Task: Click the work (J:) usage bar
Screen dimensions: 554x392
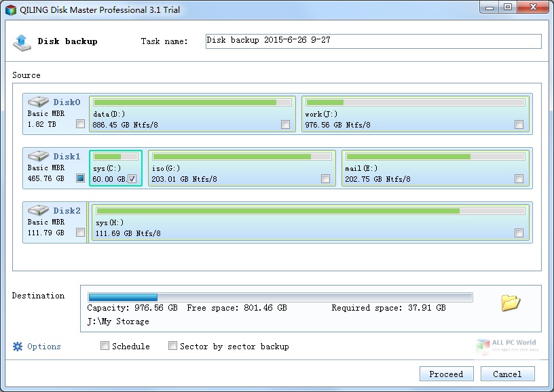Action: click(415, 102)
